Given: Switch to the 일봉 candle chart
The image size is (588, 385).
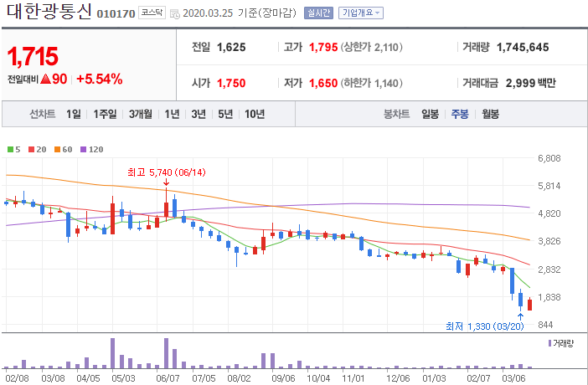Looking at the screenshot, I should [x=431, y=114].
